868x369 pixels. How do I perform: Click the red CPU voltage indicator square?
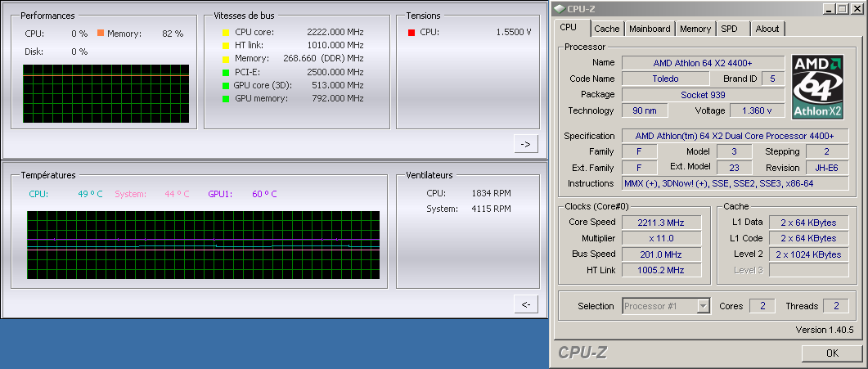(x=412, y=33)
